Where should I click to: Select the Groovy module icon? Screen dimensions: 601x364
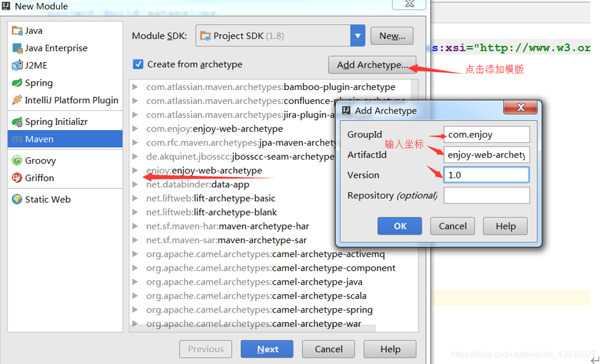click(x=17, y=161)
